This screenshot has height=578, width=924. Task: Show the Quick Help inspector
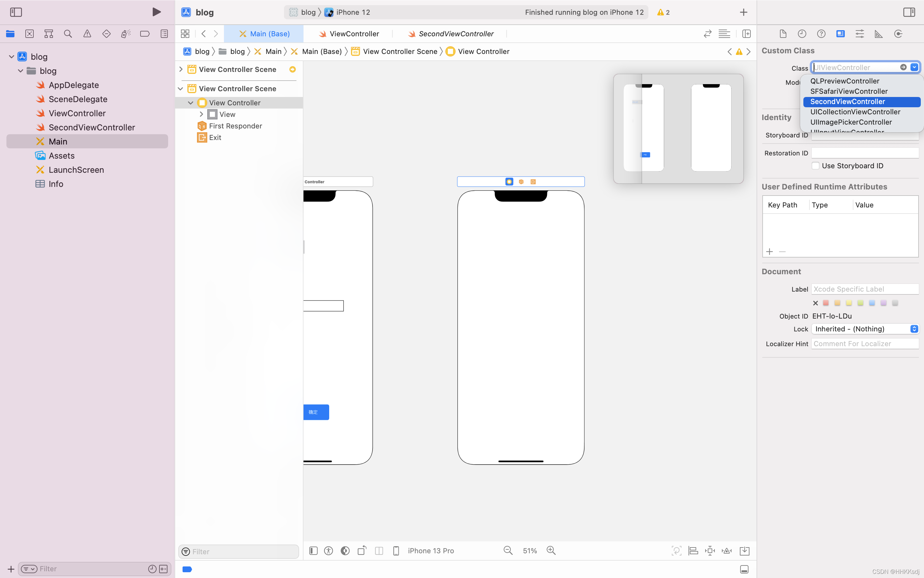point(821,34)
